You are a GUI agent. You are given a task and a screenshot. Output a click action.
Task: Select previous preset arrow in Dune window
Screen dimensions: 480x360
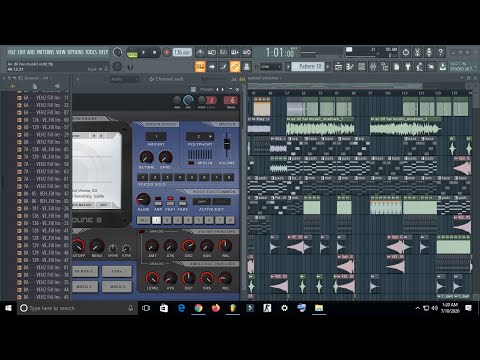tap(217, 89)
